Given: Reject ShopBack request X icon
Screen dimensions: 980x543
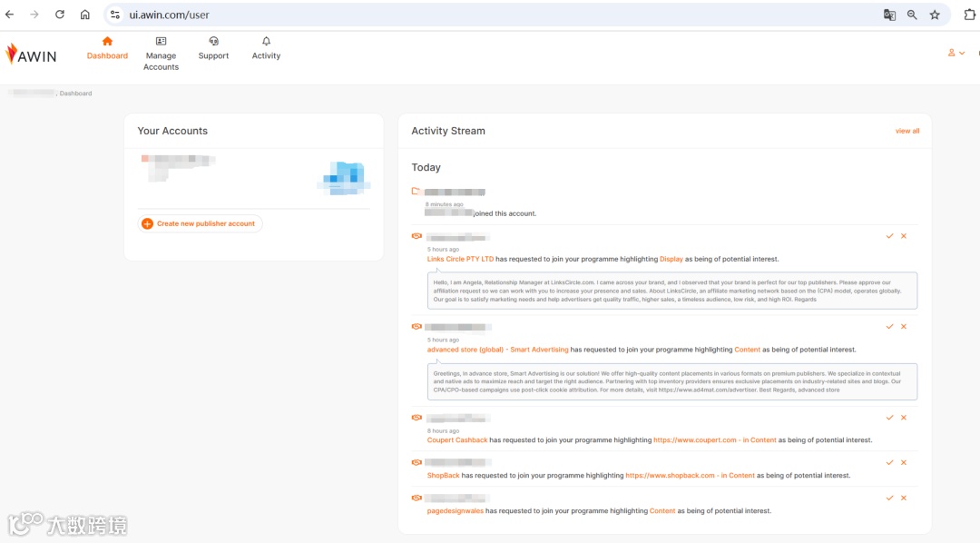Looking at the screenshot, I should point(904,462).
